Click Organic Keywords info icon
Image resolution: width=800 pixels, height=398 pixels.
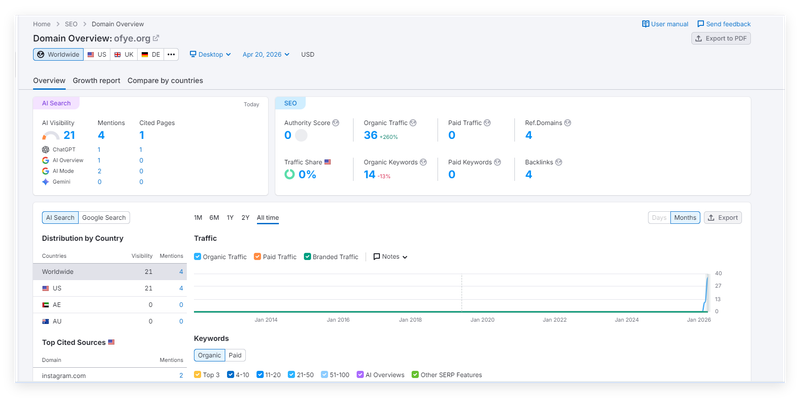pyautogui.click(x=423, y=162)
